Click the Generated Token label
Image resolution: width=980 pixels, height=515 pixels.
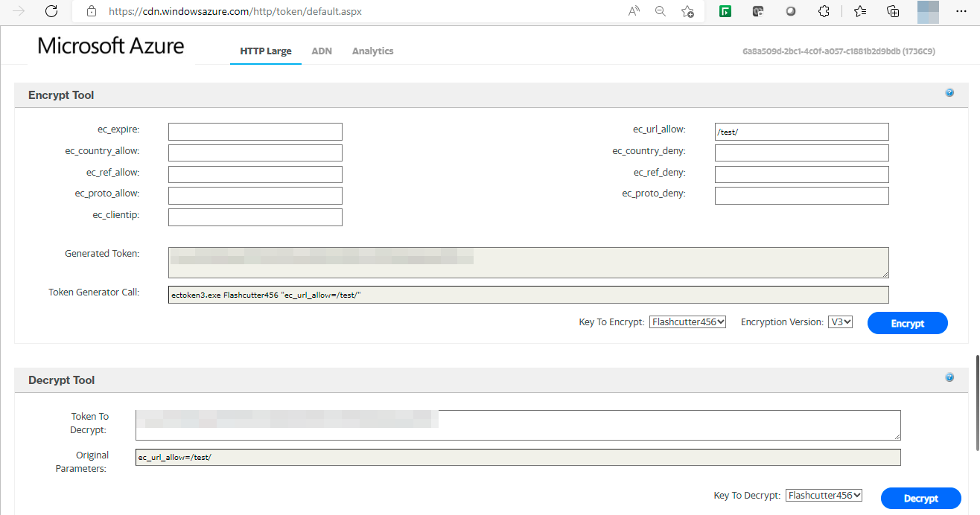point(102,254)
